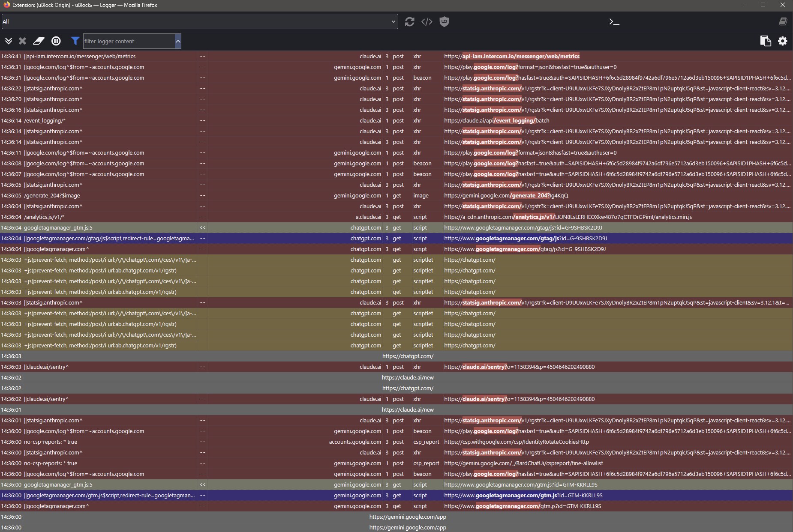Click the csp.withgoogle.com IdentityRotateCookiesHttp URL

517,442
